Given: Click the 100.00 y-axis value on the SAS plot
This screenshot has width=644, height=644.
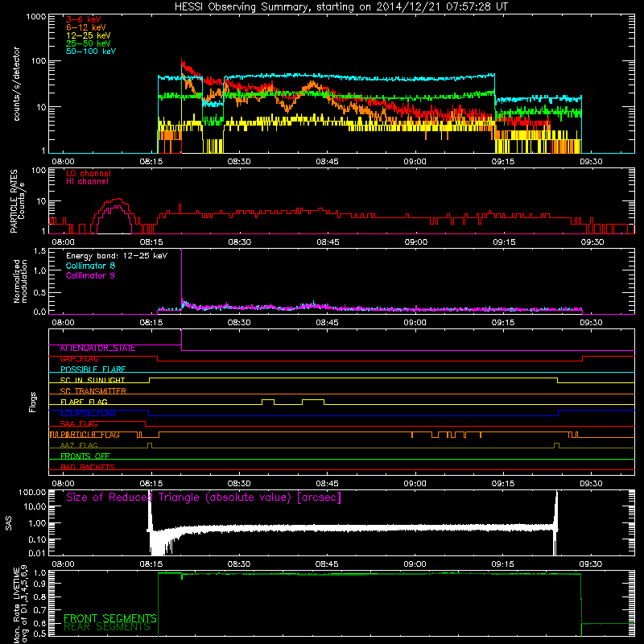Looking at the screenshot, I should click(32, 492).
